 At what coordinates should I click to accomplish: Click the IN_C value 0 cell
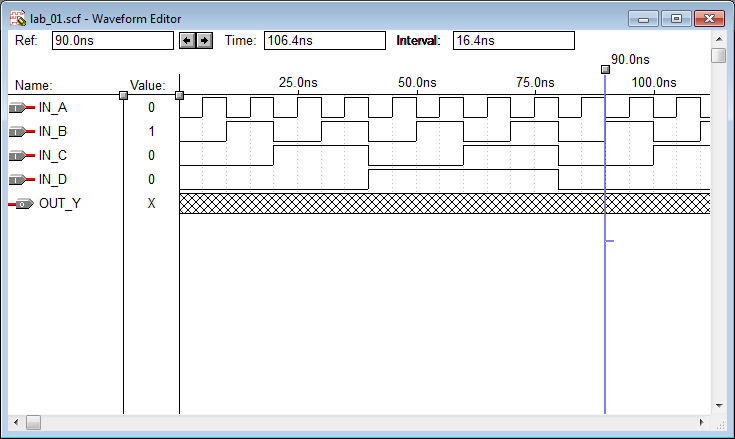tap(151, 156)
